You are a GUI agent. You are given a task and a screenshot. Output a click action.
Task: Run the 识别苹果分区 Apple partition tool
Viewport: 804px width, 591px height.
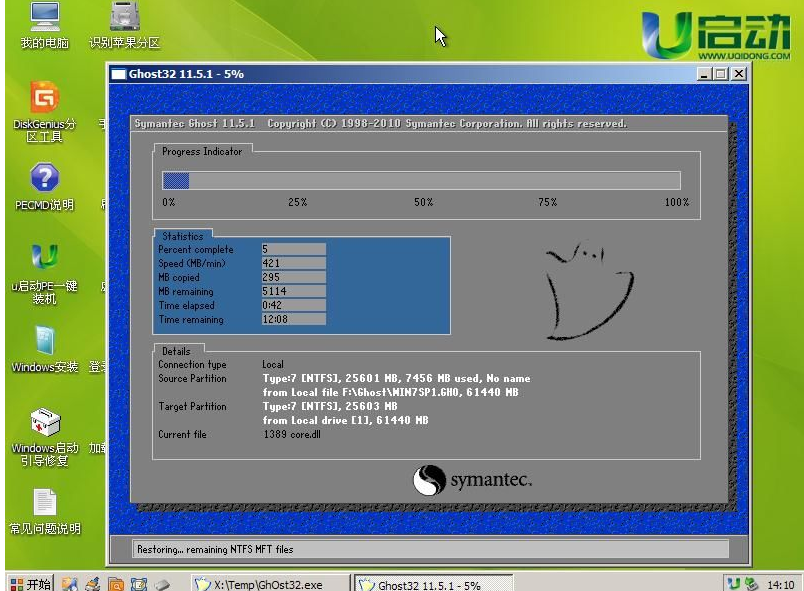(124, 22)
